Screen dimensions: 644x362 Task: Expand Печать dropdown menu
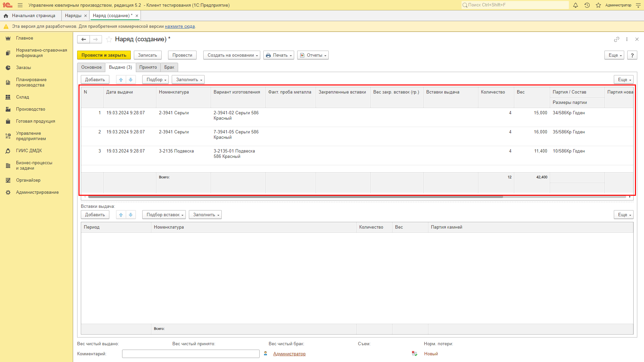tap(279, 55)
